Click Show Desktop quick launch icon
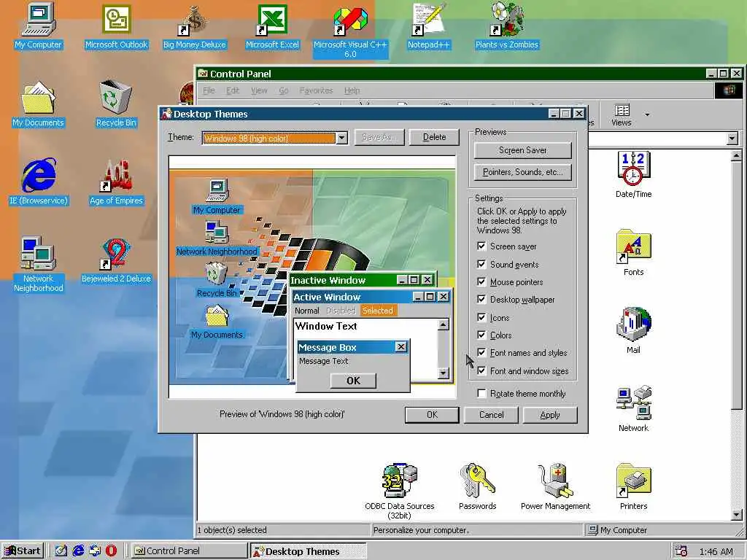Screen dimensions: 747x560 tap(61, 551)
